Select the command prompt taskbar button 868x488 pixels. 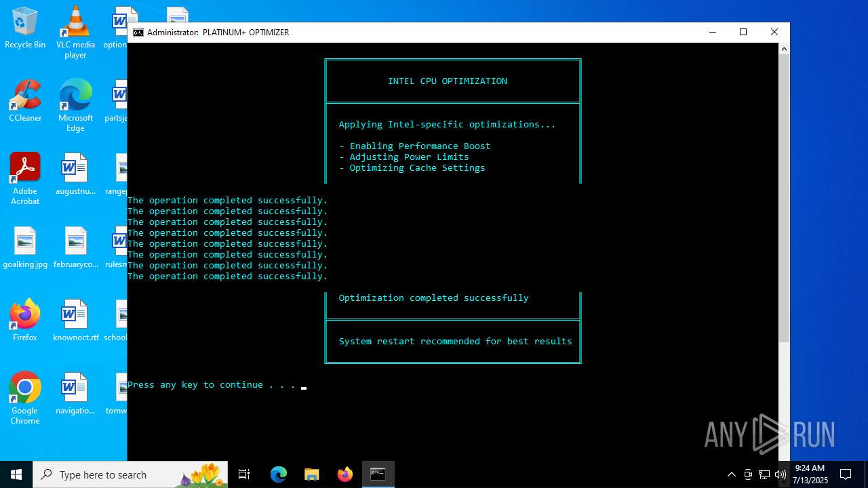tap(378, 474)
